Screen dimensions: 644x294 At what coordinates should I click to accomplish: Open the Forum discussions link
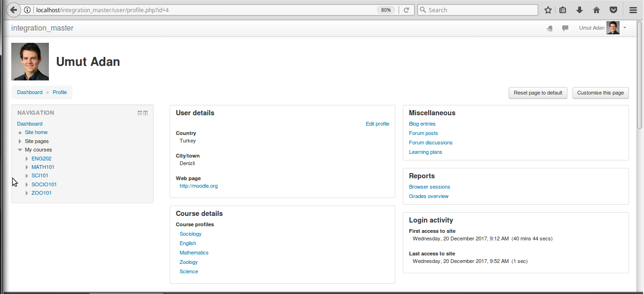pos(431,143)
